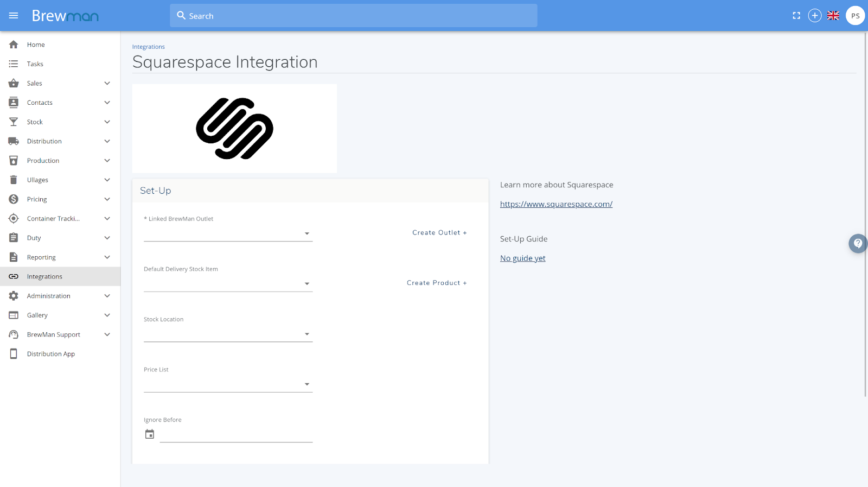The width and height of the screenshot is (868, 487).
Task: Expand the Reporting menu chevron
Action: (x=107, y=257)
